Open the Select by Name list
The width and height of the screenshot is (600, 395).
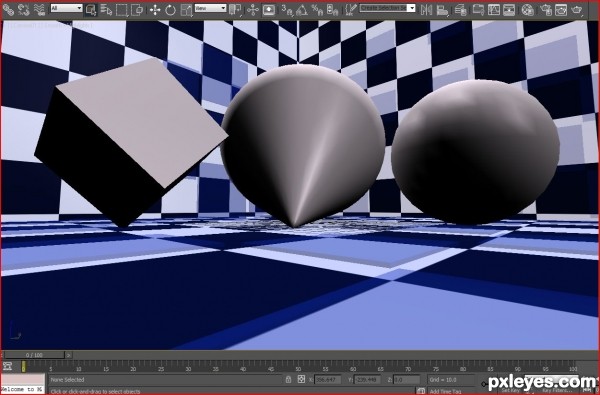(106, 10)
